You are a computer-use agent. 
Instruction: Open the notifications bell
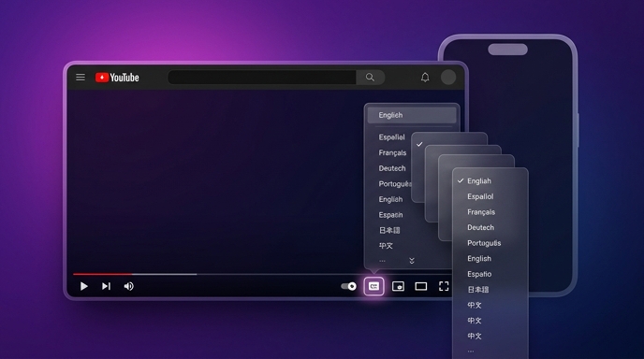[x=425, y=78]
